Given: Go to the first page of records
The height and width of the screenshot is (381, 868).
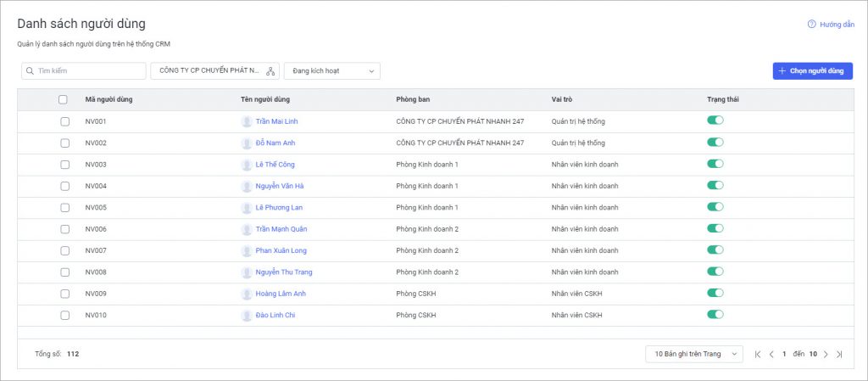Looking at the screenshot, I should [758, 354].
